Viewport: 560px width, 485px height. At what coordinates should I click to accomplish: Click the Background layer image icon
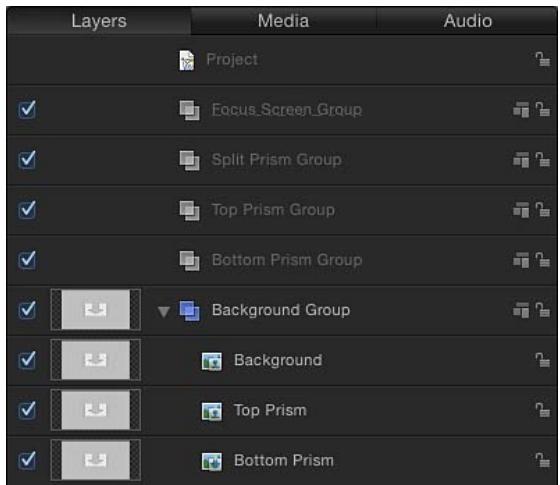tap(211, 361)
